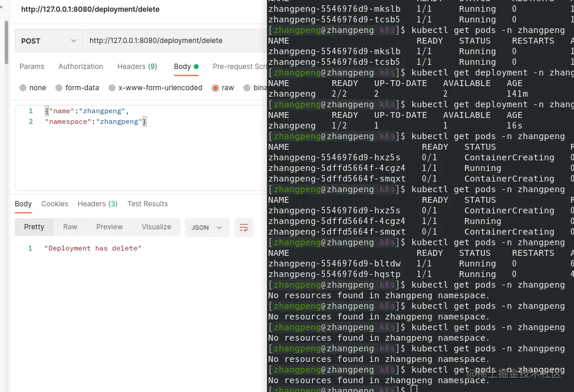The image size is (574, 392).
Task: Toggle the wrap lines icon
Action: pos(244,228)
